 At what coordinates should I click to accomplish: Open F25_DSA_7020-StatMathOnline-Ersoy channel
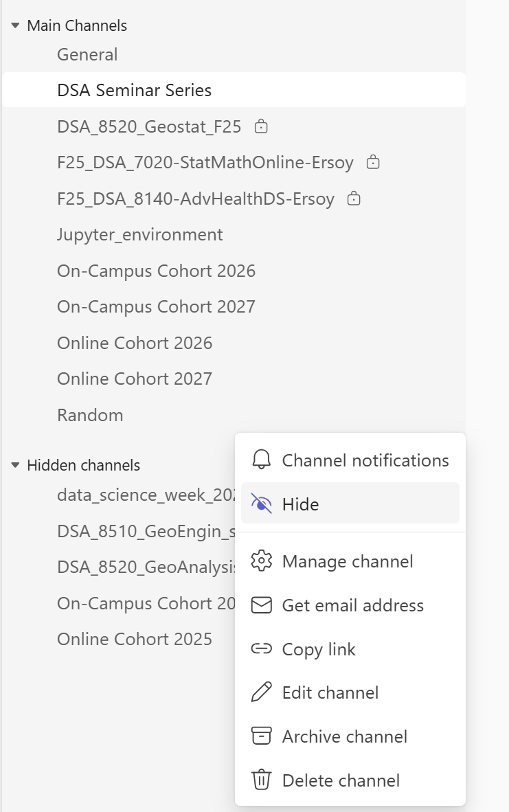click(x=205, y=163)
